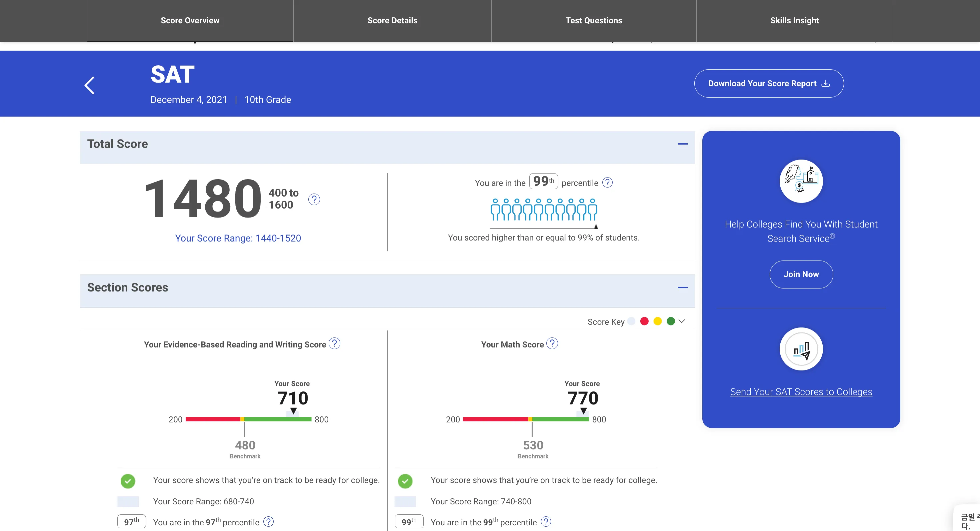Click help icon for Evidence-Based Reading and Writing

[x=334, y=343]
